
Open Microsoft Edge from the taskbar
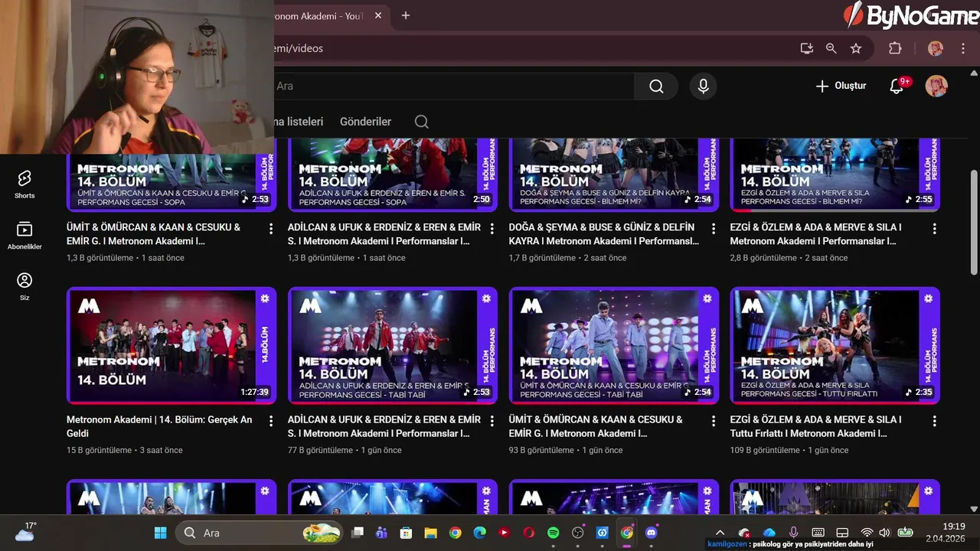tap(480, 533)
